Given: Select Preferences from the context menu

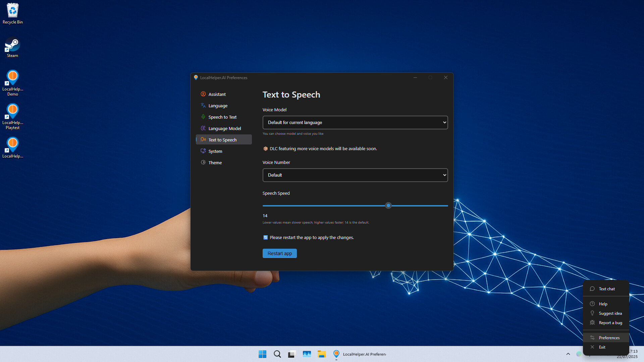Looking at the screenshot, I should pos(609,338).
